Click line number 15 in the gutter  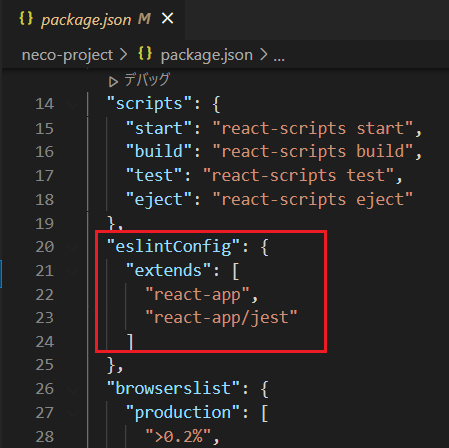[x=44, y=129]
